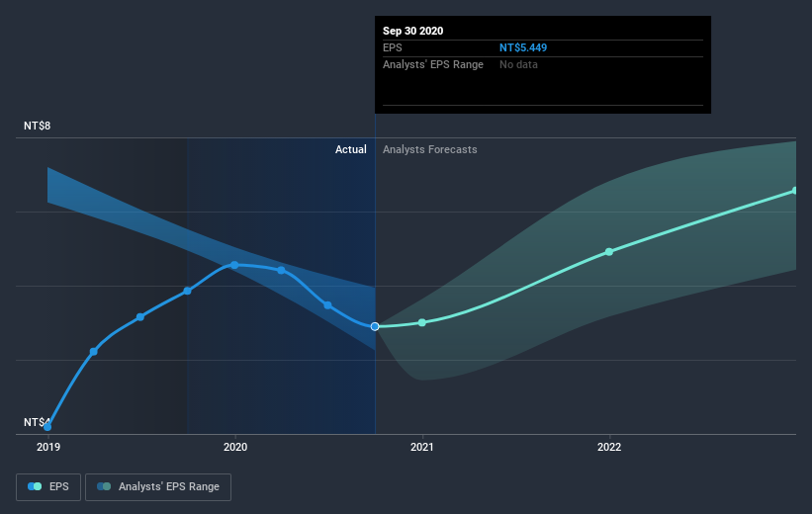Click the 2020 x-axis label

pos(234,447)
